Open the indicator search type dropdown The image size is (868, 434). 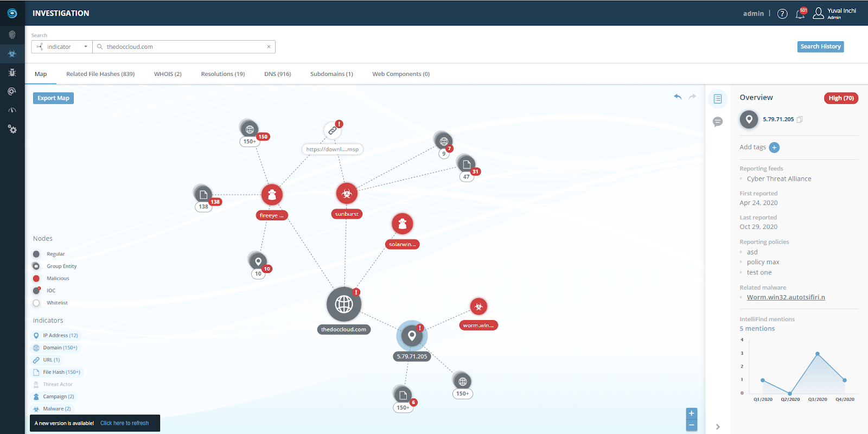62,47
